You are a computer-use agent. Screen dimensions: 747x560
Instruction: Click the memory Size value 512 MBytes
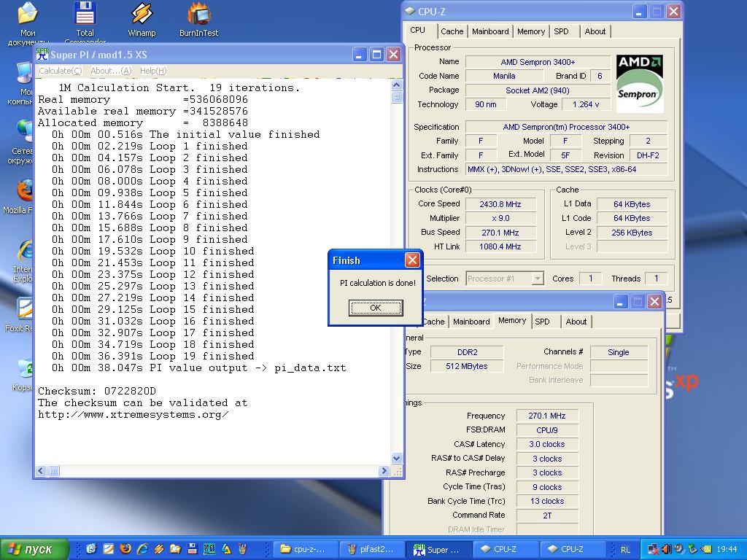(x=467, y=366)
